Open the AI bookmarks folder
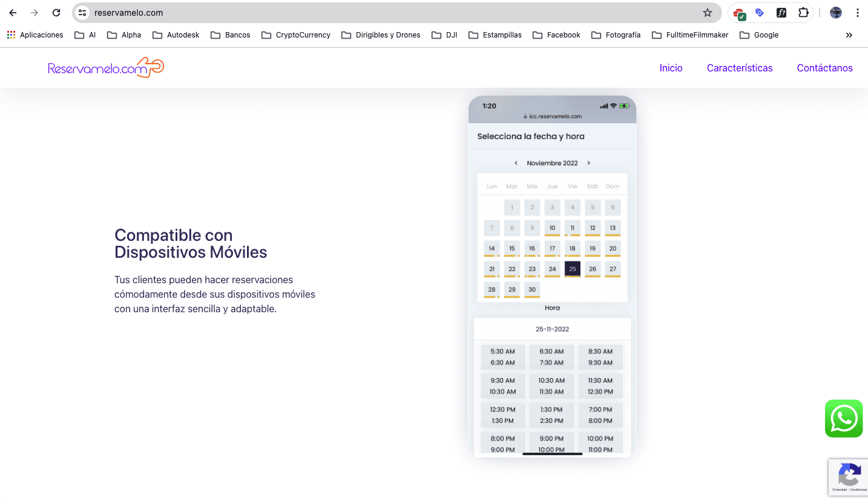Screen dimensions: 868x501 tap(85, 35)
